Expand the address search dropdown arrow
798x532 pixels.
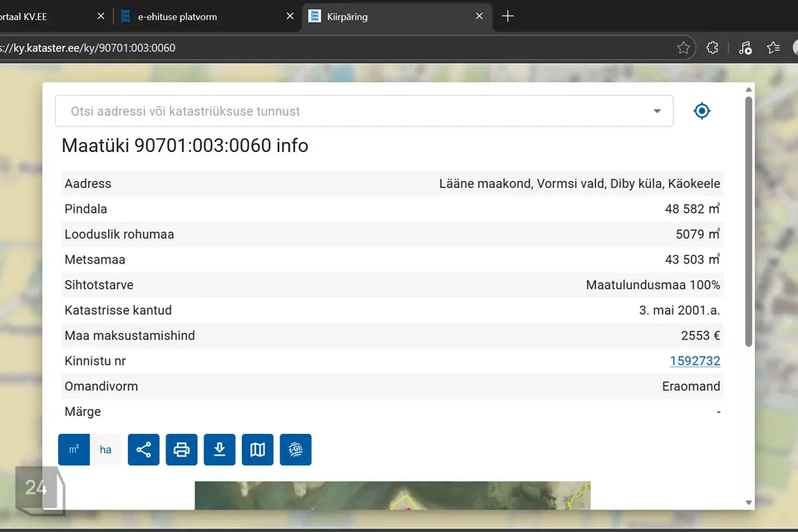[x=657, y=111]
